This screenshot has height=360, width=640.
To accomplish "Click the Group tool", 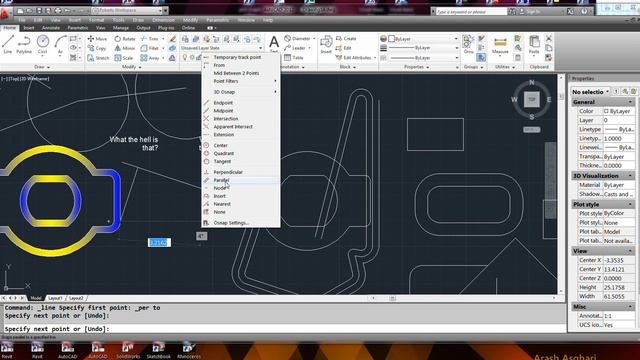I will (x=468, y=44).
